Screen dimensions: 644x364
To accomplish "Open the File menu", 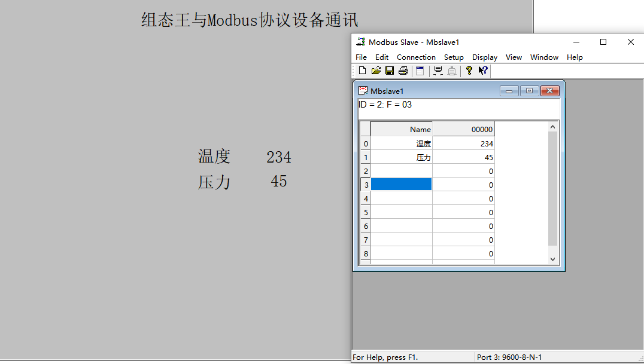I will pos(361,57).
